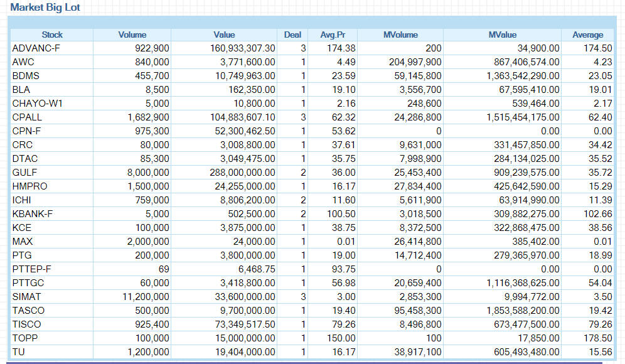Click AWC MVolume 204,997,900
This screenshot has height=364, width=625.
click(x=415, y=62)
